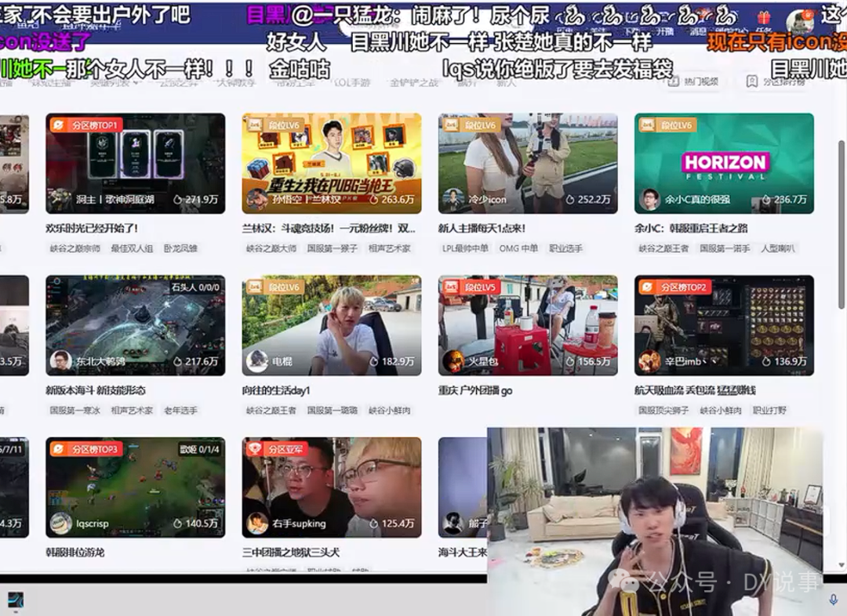Click the 分区榜TOP1 badge

(x=85, y=125)
